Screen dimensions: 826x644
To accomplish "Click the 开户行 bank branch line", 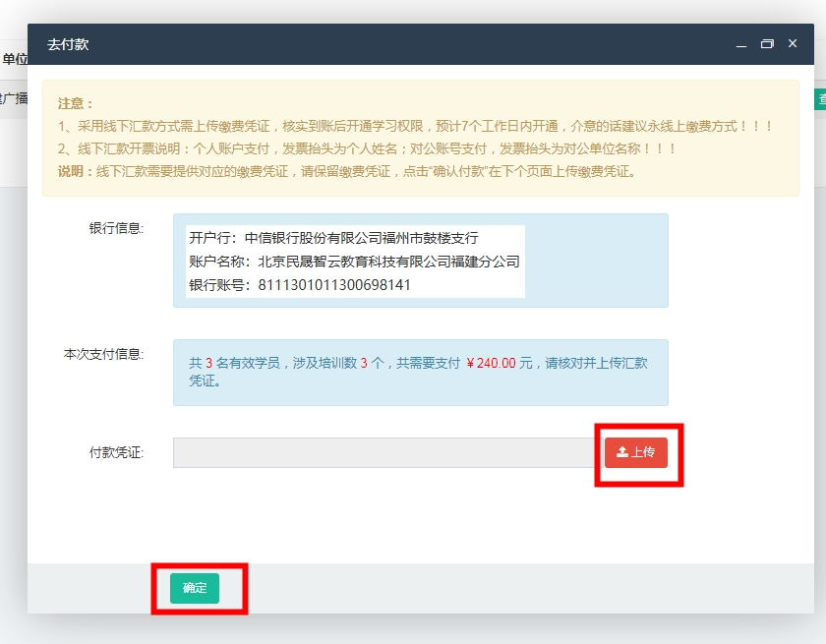I will coord(333,238).
